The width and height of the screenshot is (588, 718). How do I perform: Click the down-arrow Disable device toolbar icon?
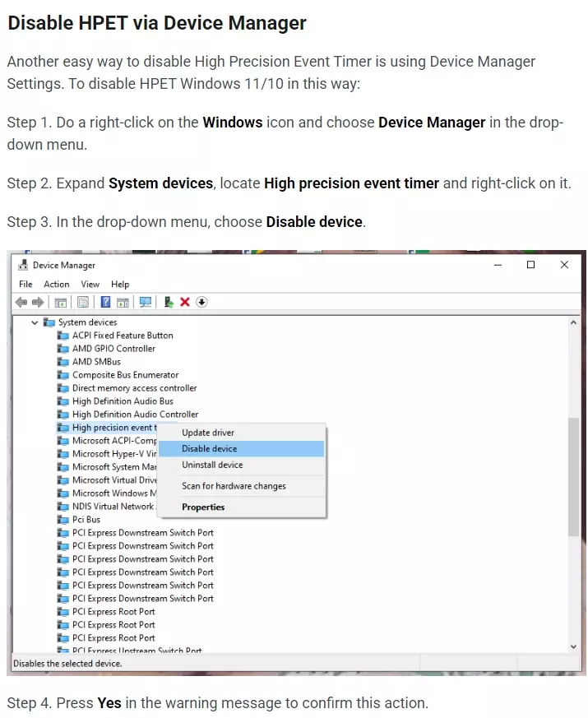coord(201,302)
